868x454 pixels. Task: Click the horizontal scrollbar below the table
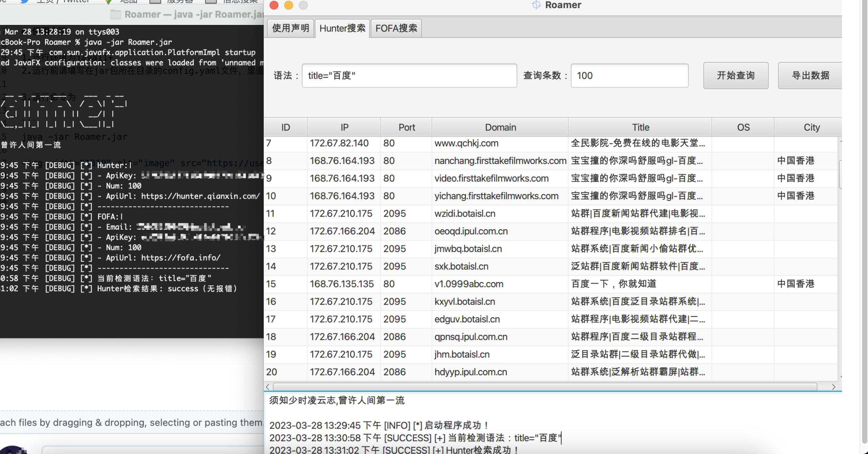tap(549, 386)
